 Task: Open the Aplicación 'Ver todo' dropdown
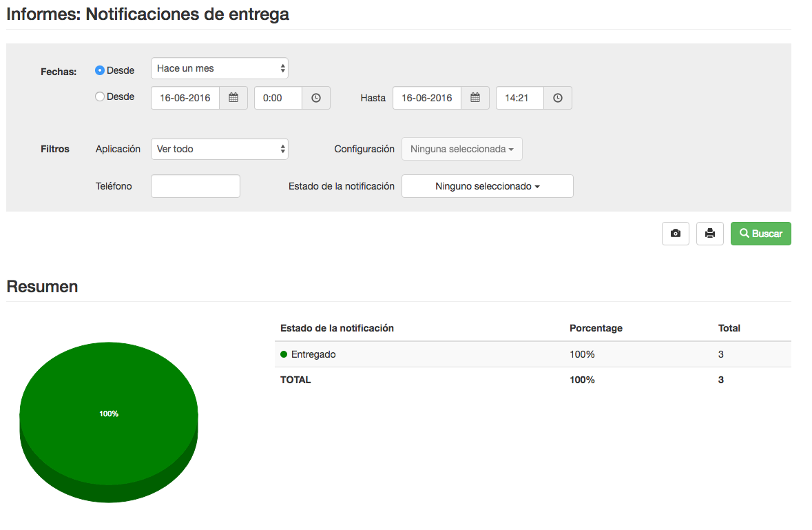pyautogui.click(x=220, y=149)
